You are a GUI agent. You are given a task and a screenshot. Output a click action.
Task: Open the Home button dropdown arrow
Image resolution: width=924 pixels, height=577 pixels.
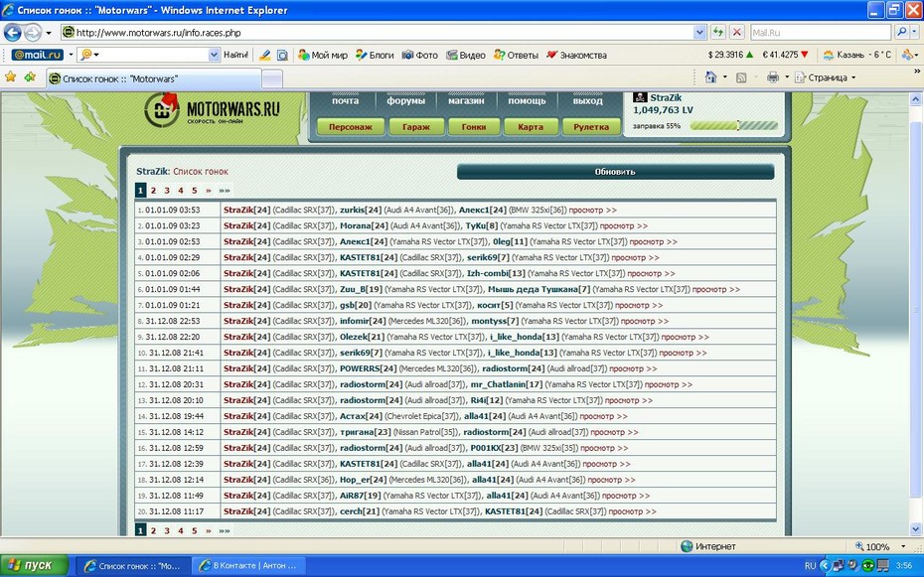(725, 77)
